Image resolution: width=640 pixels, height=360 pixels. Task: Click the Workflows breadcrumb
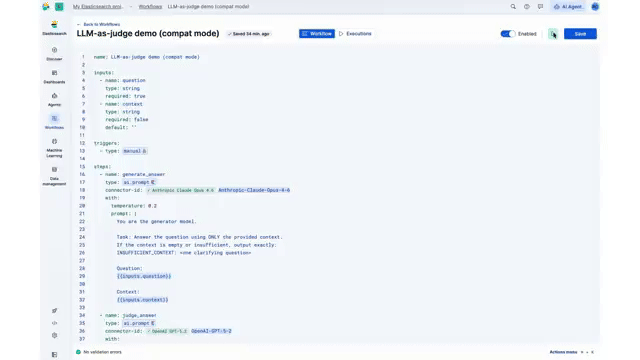pos(150,7)
